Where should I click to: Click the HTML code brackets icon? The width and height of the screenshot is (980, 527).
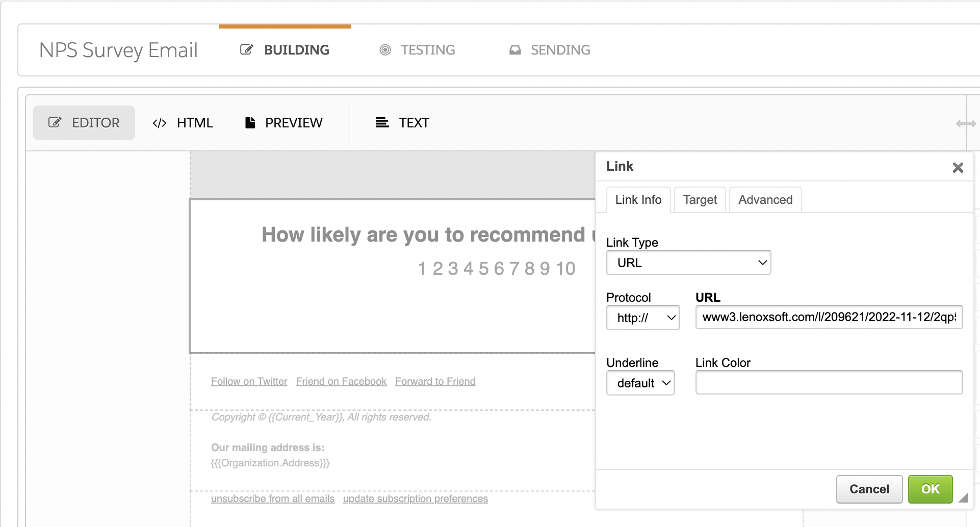(160, 123)
